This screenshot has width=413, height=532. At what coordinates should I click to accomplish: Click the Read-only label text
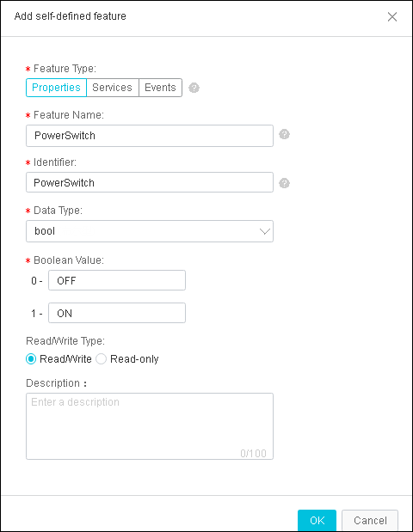pyautogui.click(x=134, y=359)
